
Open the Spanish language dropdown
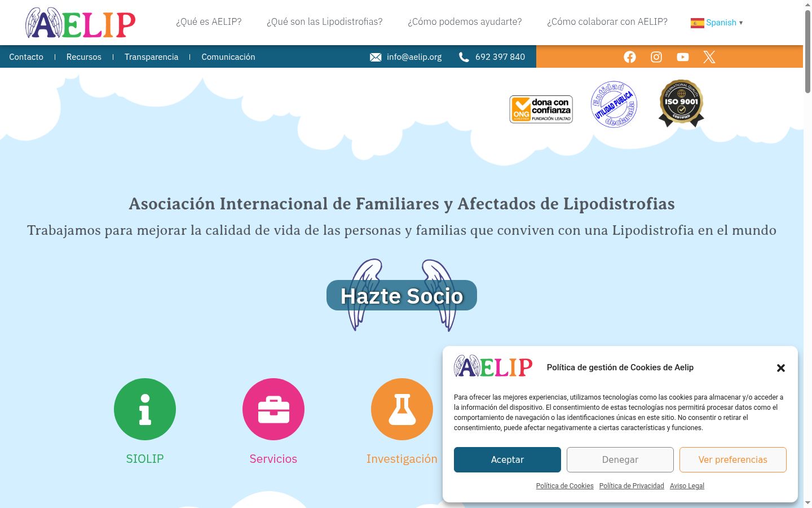pos(717,23)
